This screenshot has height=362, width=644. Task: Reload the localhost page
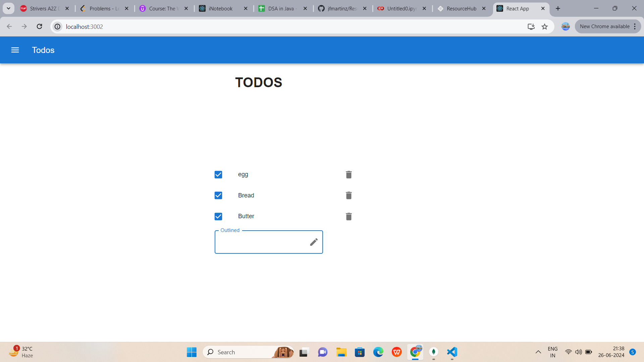pos(39,26)
